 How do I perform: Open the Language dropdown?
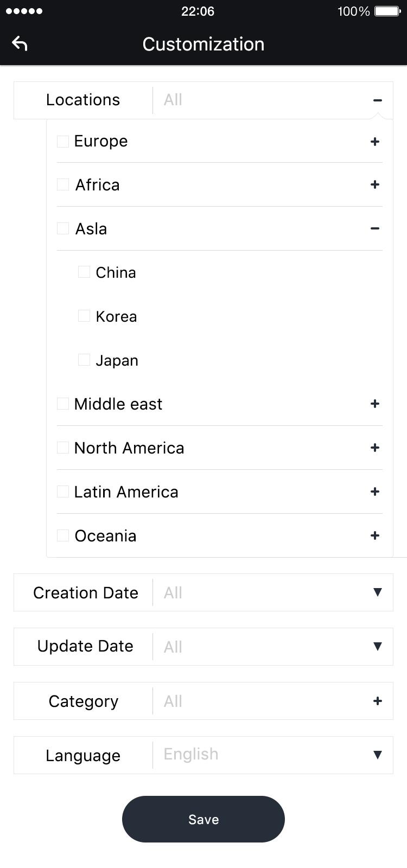tap(378, 755)
